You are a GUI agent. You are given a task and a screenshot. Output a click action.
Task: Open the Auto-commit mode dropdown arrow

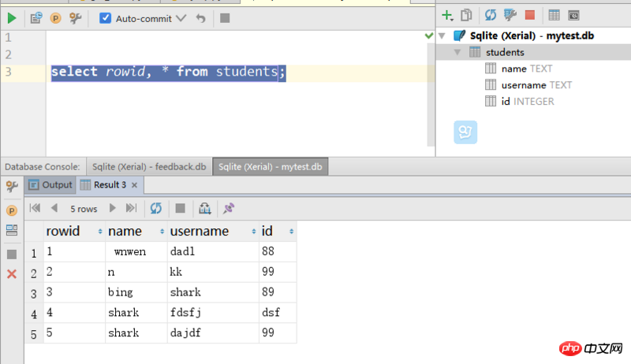point(181,17)
